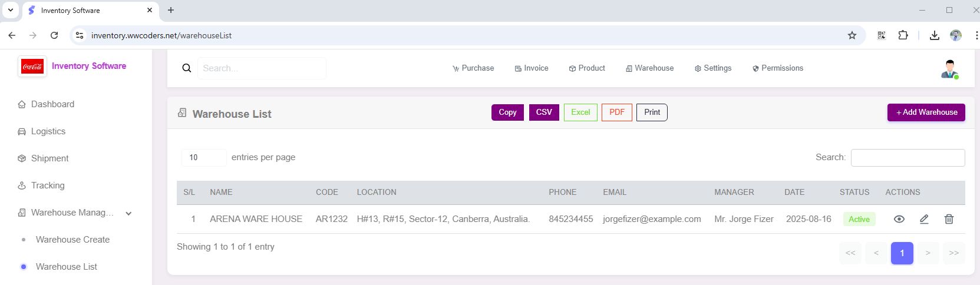The width and height of the screenshot is (980, 285).
Task: Open the entries per page selector
Action: pos(203,158)
